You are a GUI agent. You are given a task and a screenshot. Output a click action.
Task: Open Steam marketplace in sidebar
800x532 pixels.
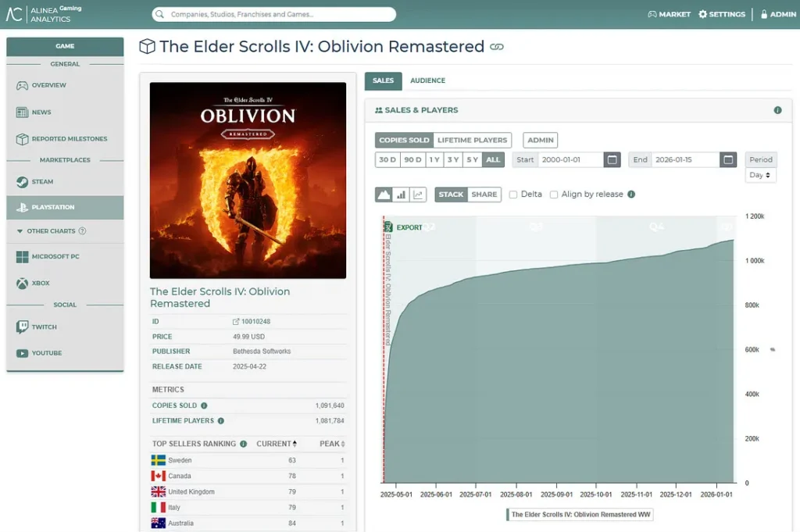click(42, 181)
